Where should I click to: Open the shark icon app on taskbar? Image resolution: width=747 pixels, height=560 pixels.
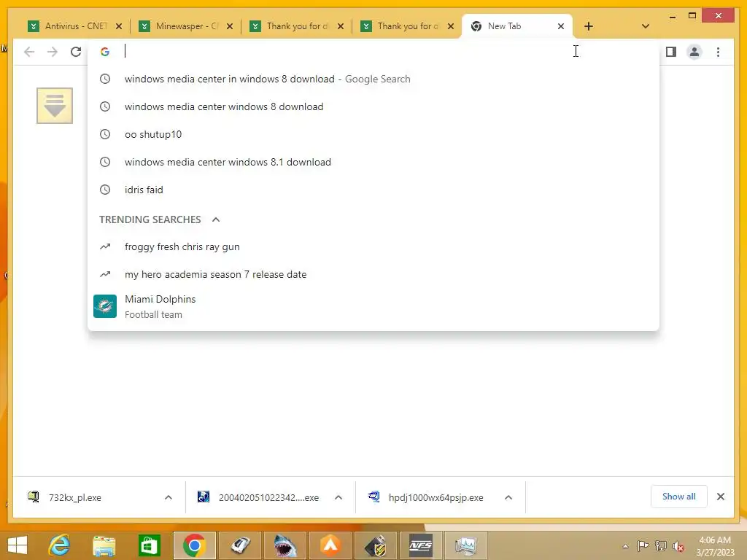(x=285, y=545)
